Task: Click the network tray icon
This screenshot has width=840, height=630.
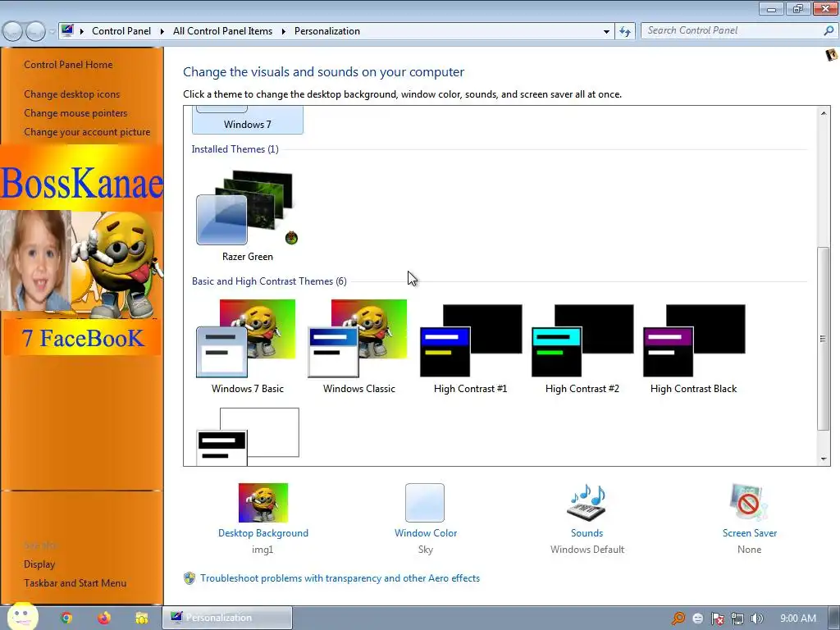Action: 737,619
